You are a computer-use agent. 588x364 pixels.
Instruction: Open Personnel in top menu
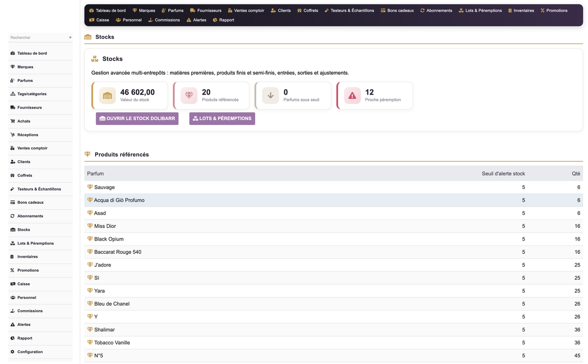[x=129, y=20]
